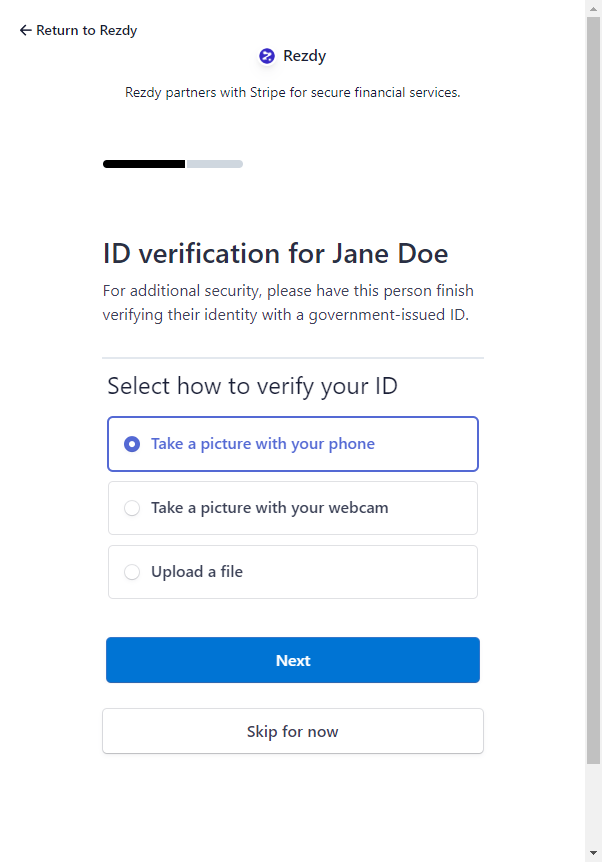This screenshot has width=602, height=862.
Task: Select the Upload a file radio button
Action: coord(132,572)
